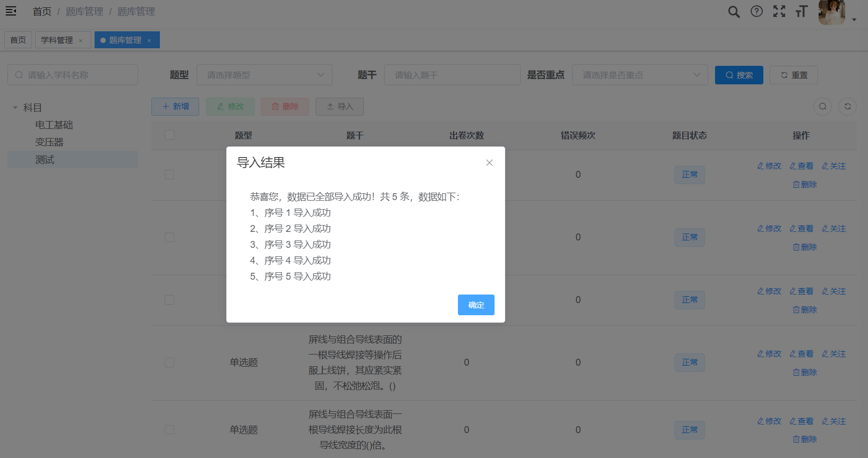Click the 请输入学科名称 search field
The height and width of the screenshot is (458, 868).
point(73,75)
